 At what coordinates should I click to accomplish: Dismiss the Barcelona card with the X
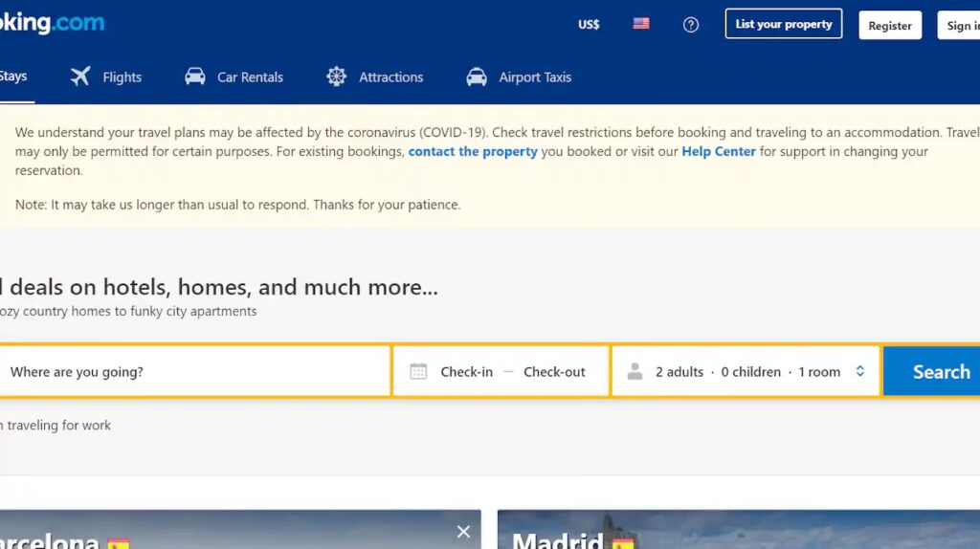point(463,532)
